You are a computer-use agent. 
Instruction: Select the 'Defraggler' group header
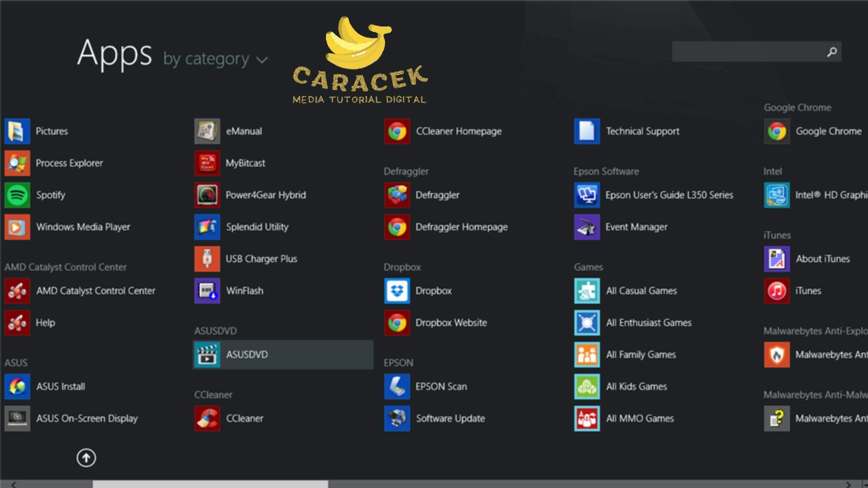click(406, 171)
